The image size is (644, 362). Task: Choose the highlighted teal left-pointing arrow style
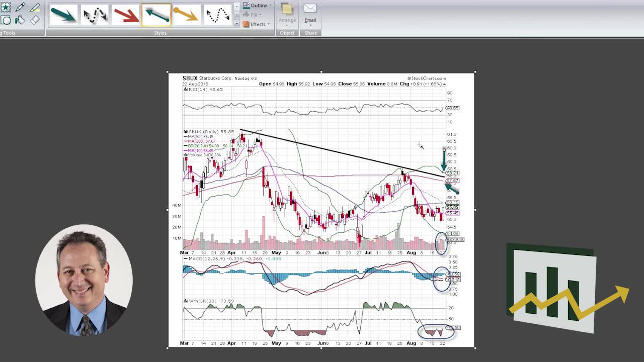[156, 15]
